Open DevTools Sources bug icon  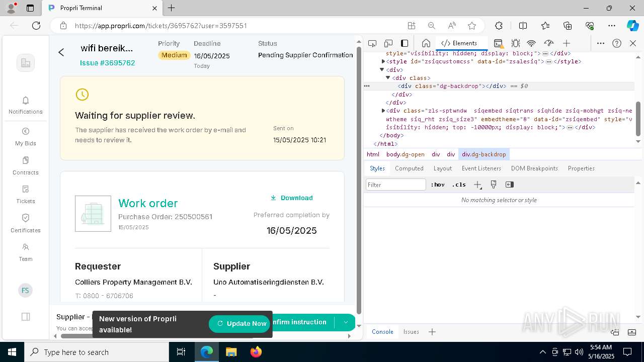click(x=515, y=43)
